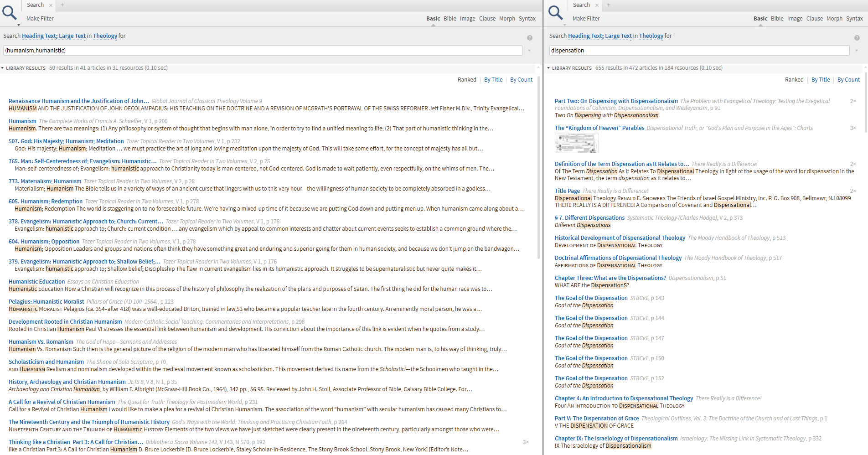Image resolution: width=868 pixels, height=455 pixels.
Task: Open 'The Goal of the Dispensation' p 143 result
Action: click(591, 298)
